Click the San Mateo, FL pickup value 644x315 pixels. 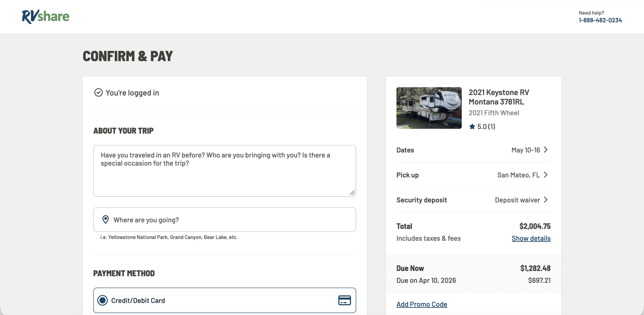(518, 175)
